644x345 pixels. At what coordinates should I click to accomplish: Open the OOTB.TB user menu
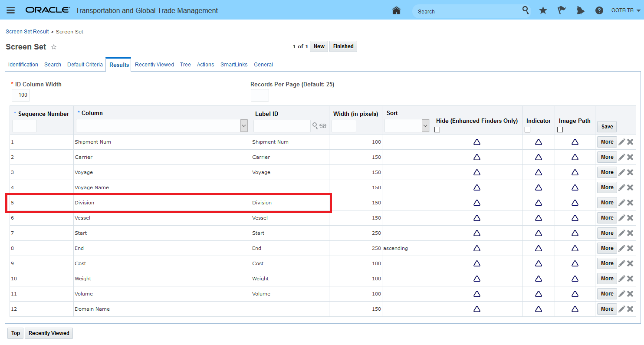[625, 10]
